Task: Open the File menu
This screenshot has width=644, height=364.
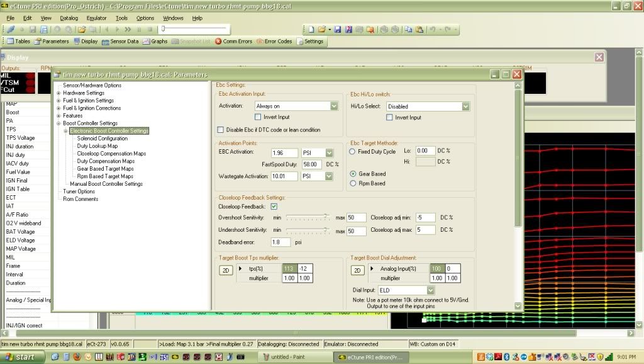Action: pyautogui.click(x=11, y=18)
